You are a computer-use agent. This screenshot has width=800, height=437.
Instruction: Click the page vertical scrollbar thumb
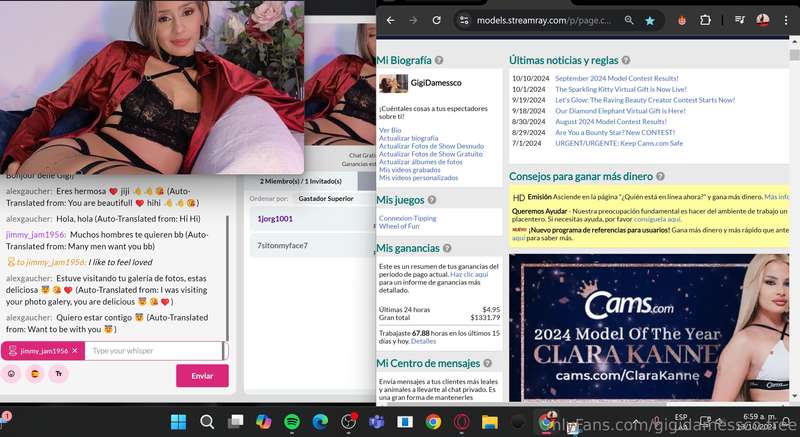[794, 55]
